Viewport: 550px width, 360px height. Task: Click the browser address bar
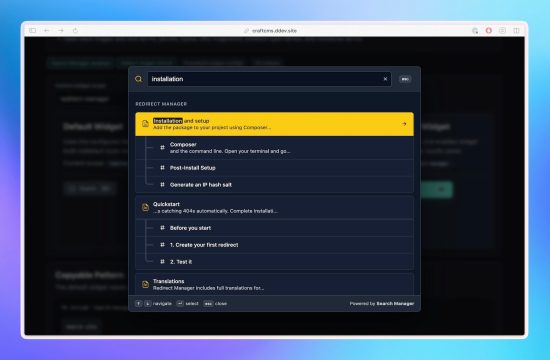point(270,31)
